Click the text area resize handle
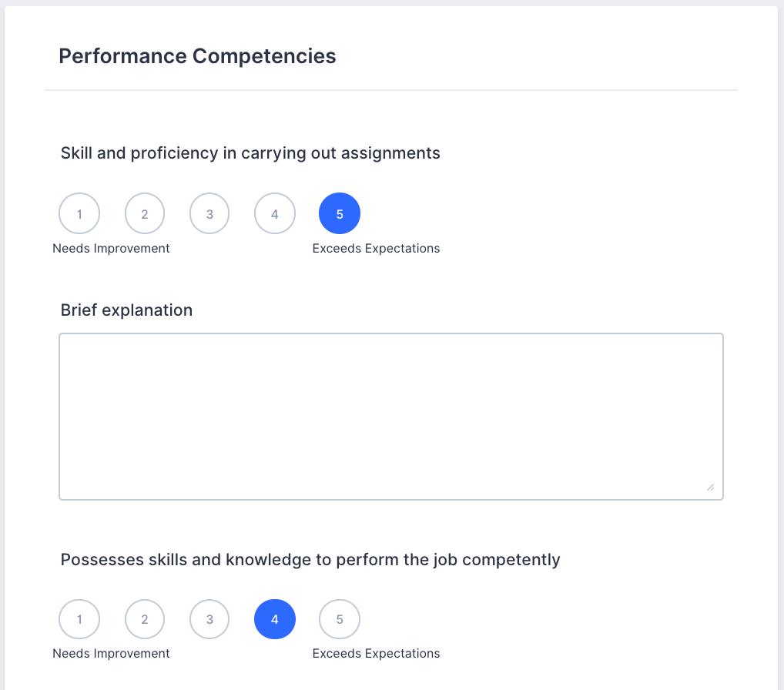The image size is (784, 690). tap(710, 487)
